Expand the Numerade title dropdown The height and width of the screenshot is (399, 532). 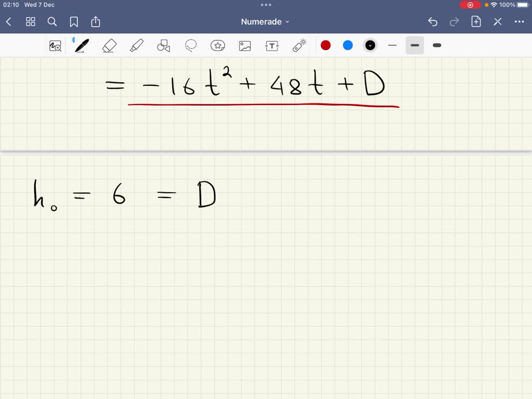265,22
